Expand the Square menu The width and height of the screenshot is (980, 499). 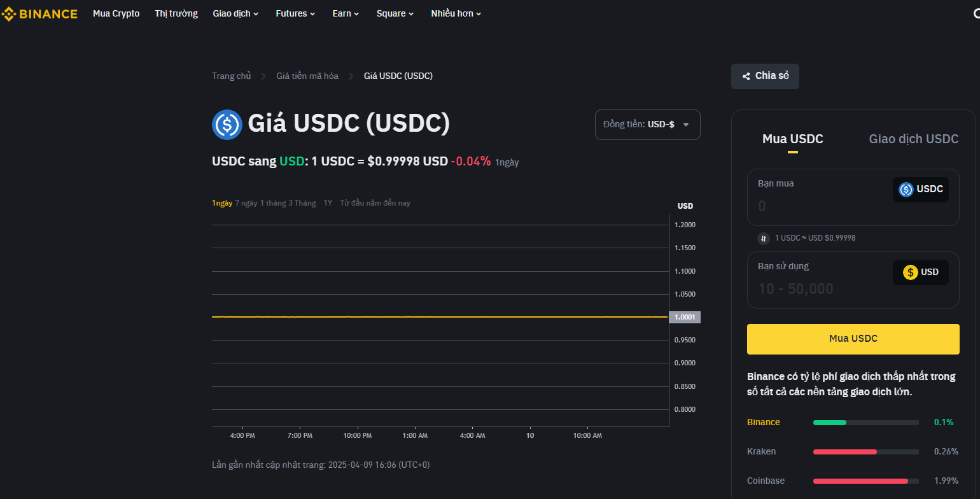pos(395,13)
